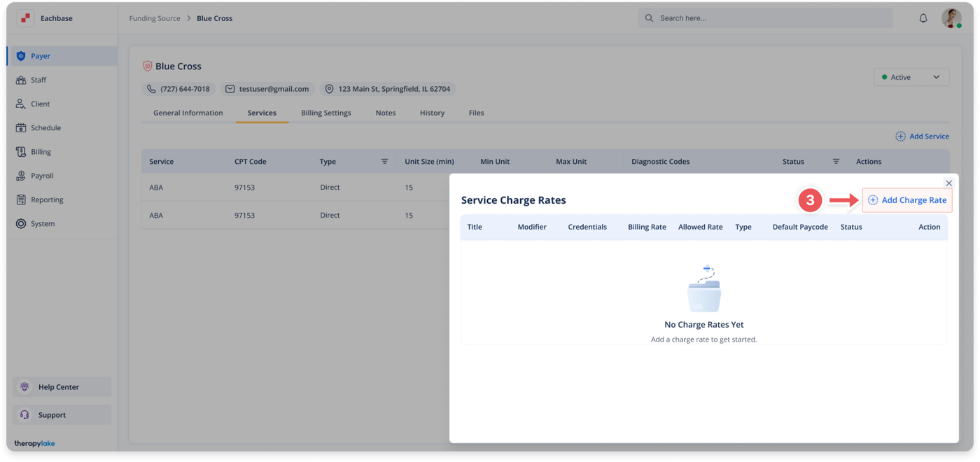Click Add Charge Rate button

(907, 200)
